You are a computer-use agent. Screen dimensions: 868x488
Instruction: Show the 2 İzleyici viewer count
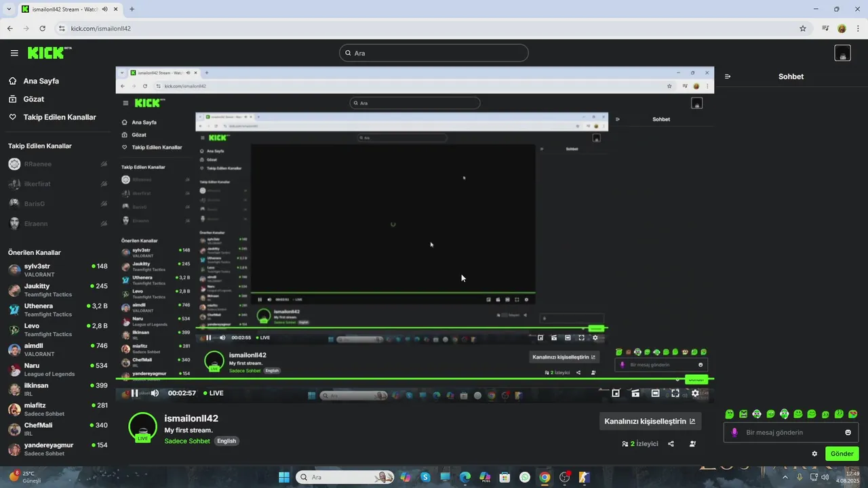tap(640, 444)
